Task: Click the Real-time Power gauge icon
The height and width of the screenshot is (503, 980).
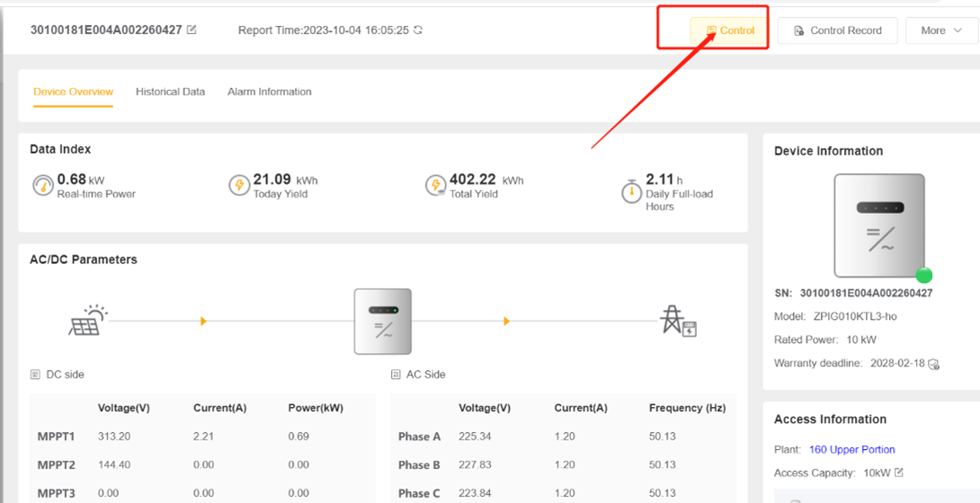Action: 43,185
